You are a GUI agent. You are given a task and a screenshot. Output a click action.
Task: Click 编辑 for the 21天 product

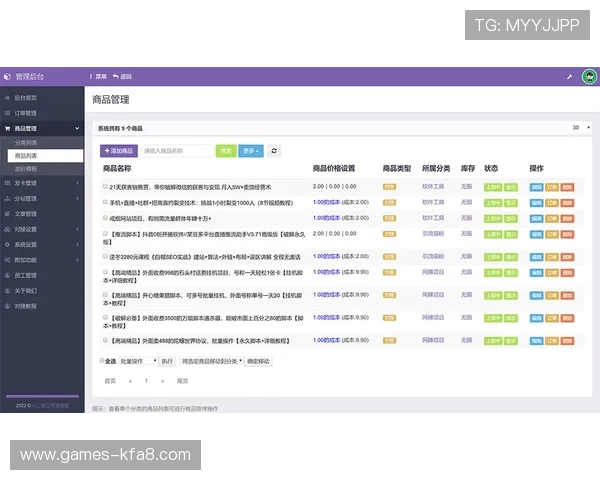(536, 187)
